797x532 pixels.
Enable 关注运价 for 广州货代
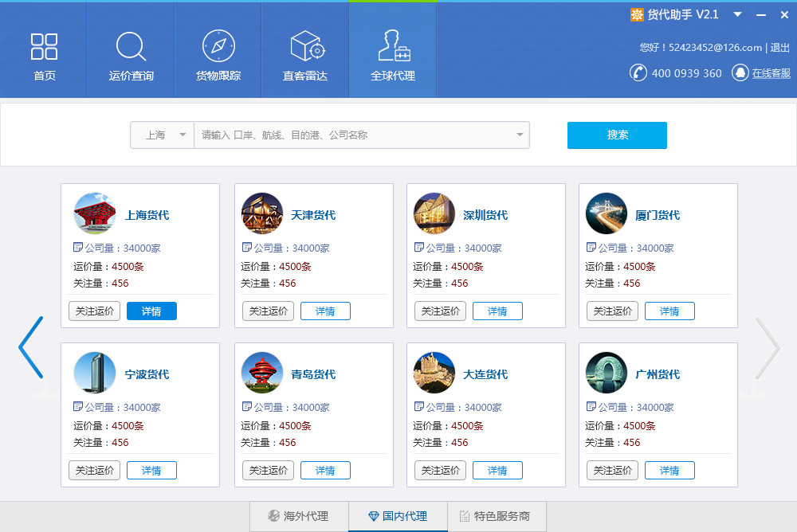pyautogui.click(x=612, y=470)
